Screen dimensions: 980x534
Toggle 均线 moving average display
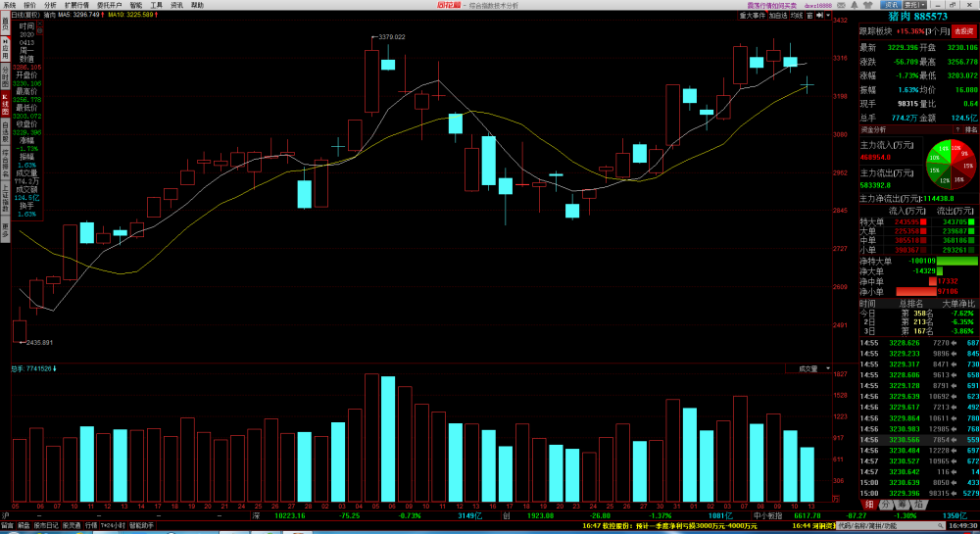(x=796, y=15)
